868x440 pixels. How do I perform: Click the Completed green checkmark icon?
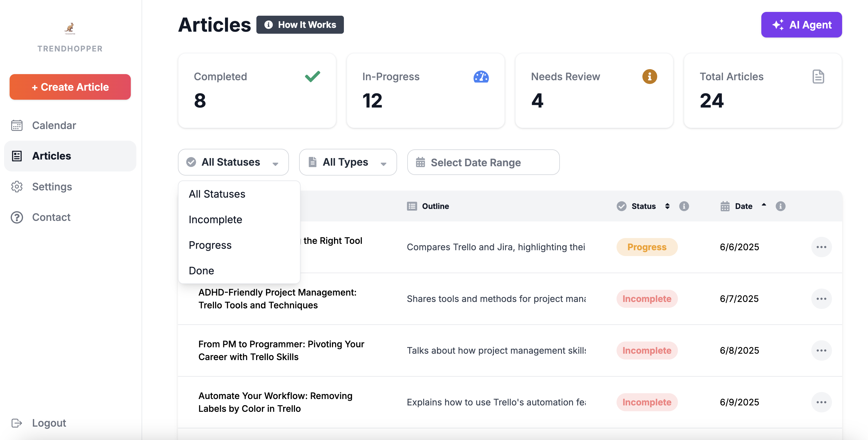tap(312, 76)
